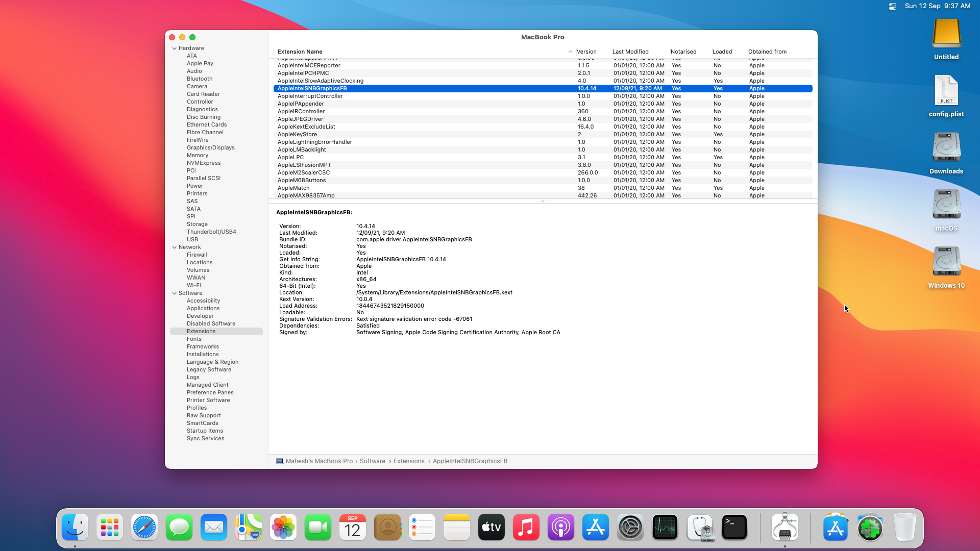Sort by the Extension Name column header
The height and width of the screenshot is (551, 980).
click(300, 52)
